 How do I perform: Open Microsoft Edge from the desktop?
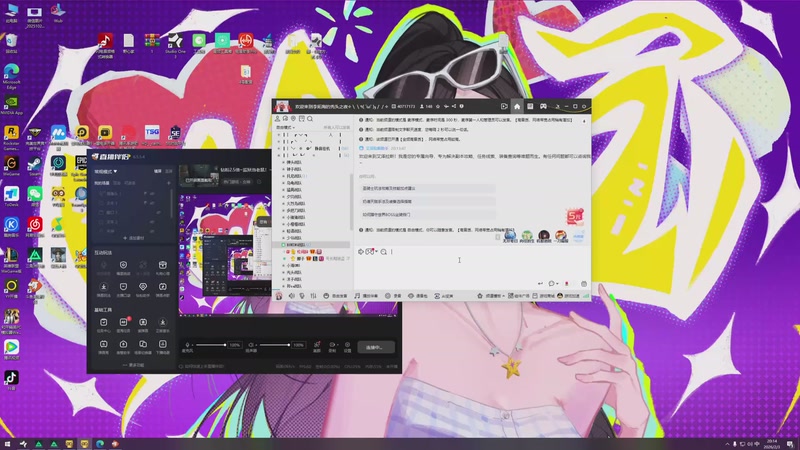point(11,76)
